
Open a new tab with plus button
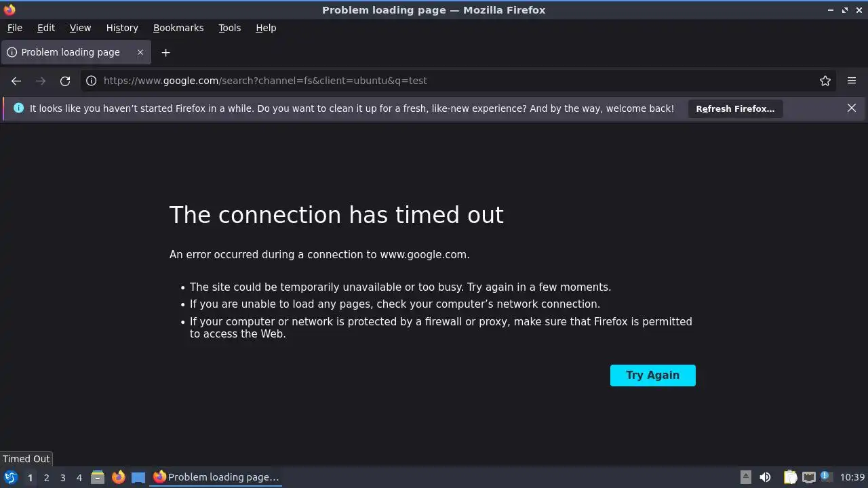[165, 52]
